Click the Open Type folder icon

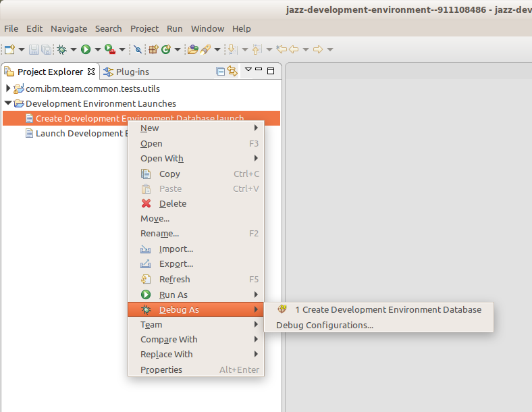pos(192,49)
